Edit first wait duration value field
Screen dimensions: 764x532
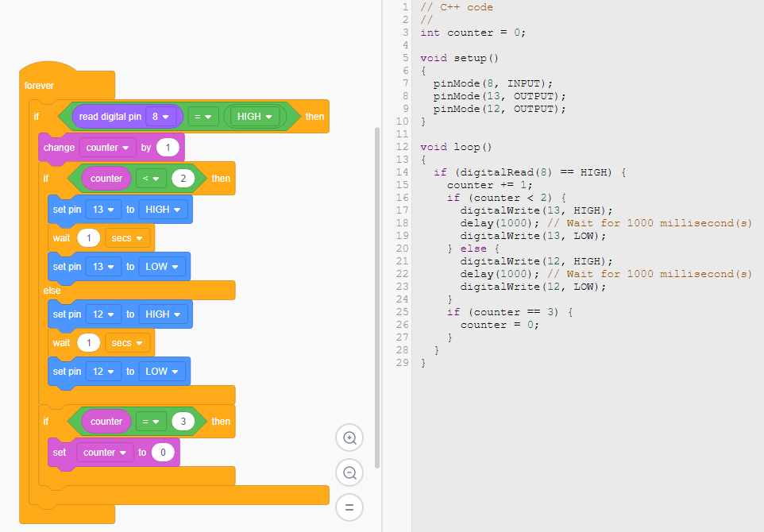(x=89, y=238)
